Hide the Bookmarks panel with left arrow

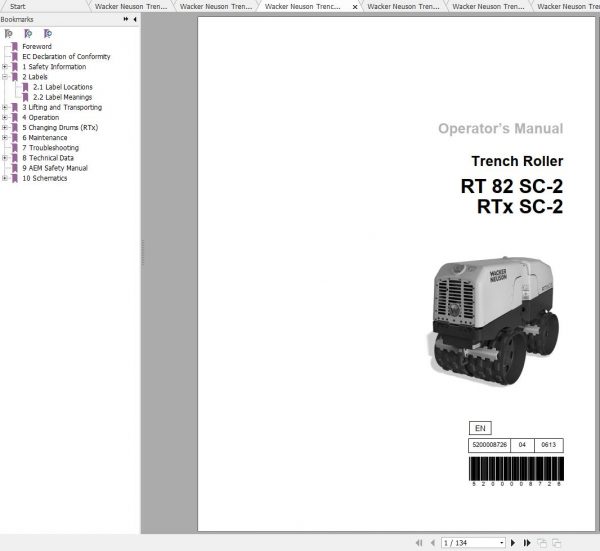135,19
